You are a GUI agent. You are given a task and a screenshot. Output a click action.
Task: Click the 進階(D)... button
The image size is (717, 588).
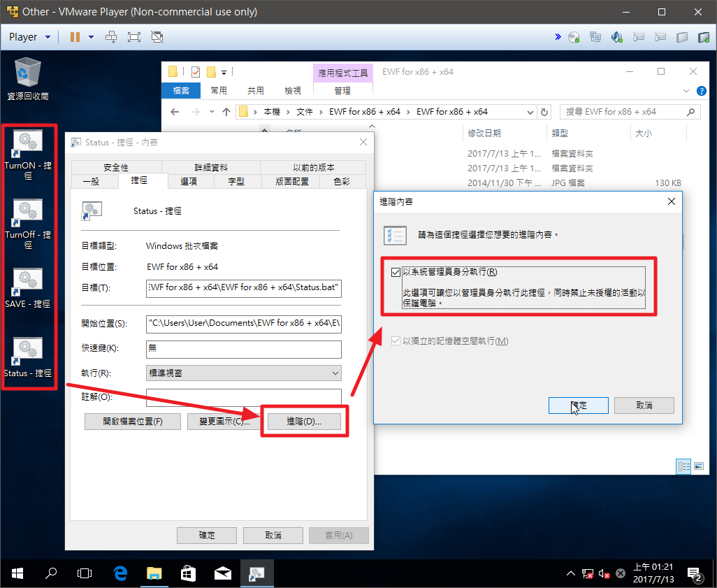point(304,422)
